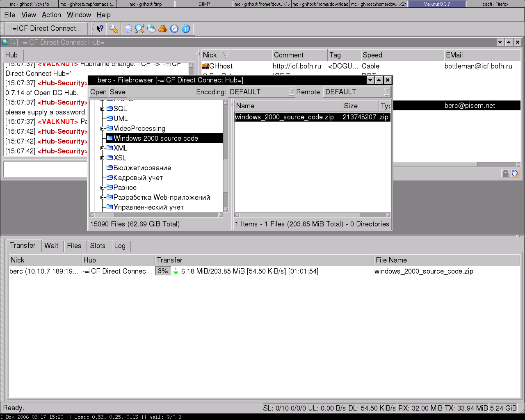This screenshot has height=420, width=525.
Task: Click the berc@pisem.net email cell
Action: (x=470, y=105)
